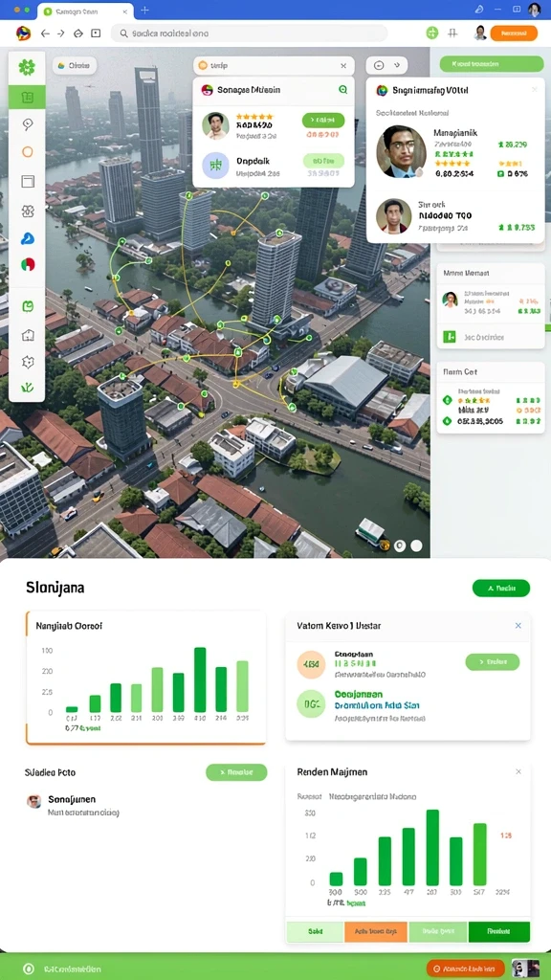Click the orange 484 circle in Vatom card
Viewport: 551px width, 980px height.
311,664
